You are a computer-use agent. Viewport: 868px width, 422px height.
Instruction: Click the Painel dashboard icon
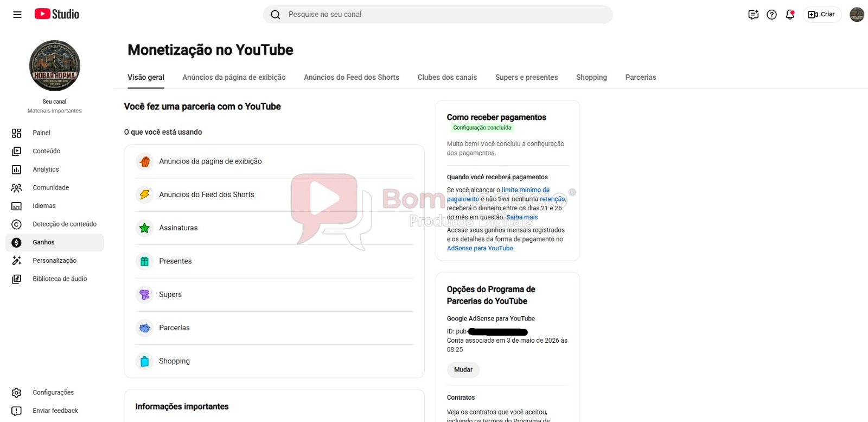point(17,133)
